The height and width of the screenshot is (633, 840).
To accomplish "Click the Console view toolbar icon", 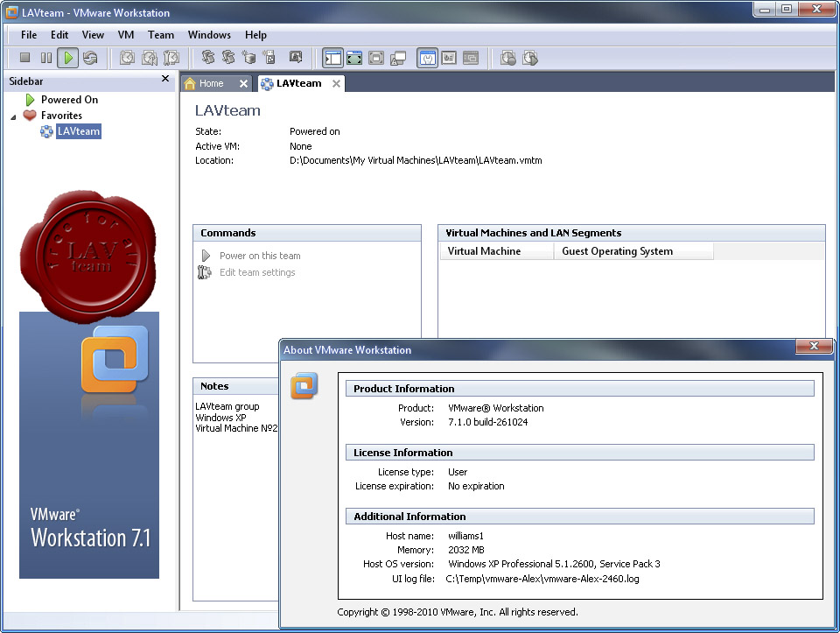I will 471,58.
